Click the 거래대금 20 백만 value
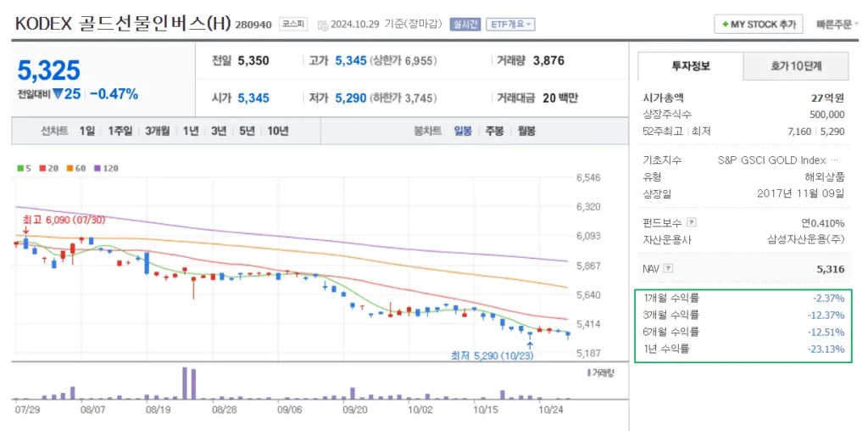 pos(560,98)
